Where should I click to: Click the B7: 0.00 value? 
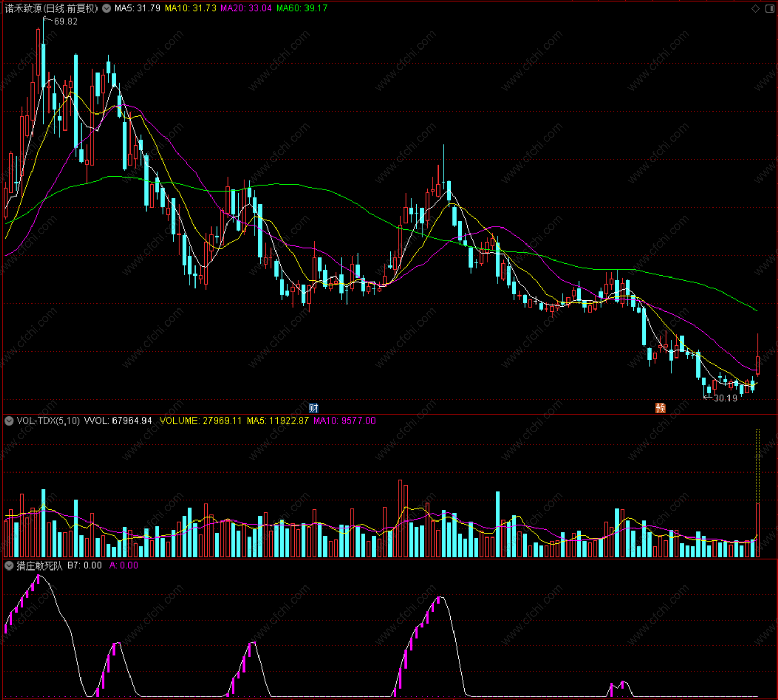85,566
